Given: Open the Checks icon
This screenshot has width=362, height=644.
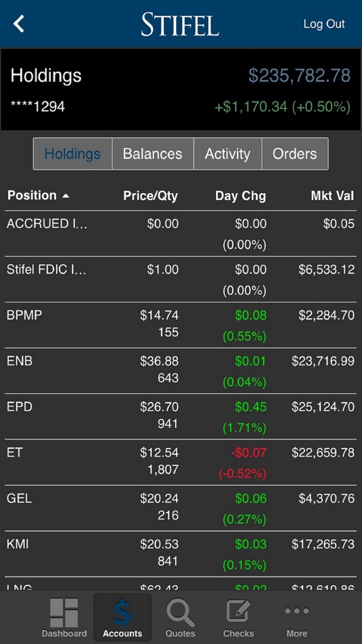Looking at the screenshot, I should [238, 611].
